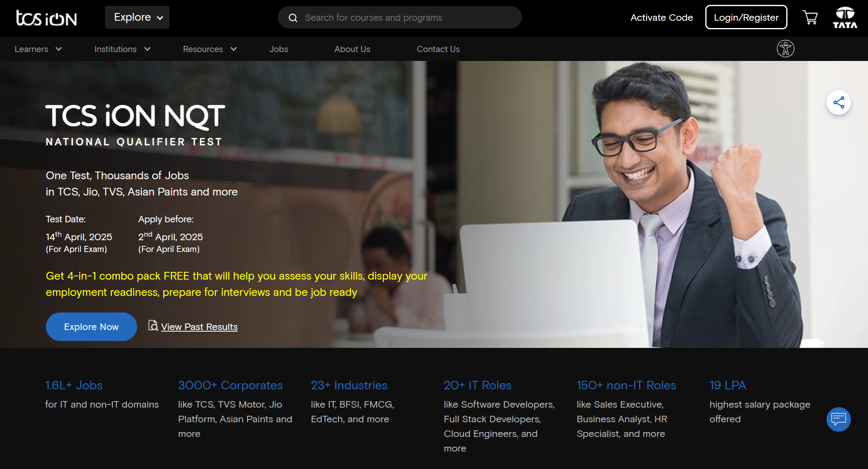Screen dimensions: 868x469
Task: Click the search magnifier icon
Action: pyautogui.click(x=293, y=18)
